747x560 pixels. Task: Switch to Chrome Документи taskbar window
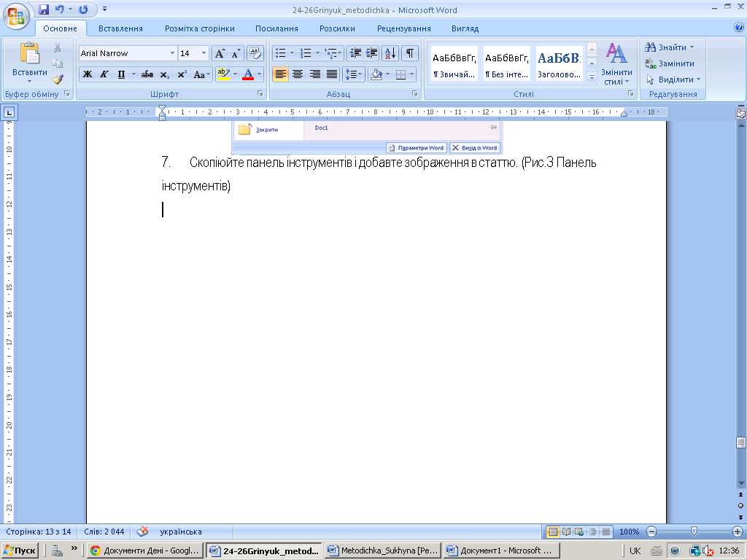(145, 551)
